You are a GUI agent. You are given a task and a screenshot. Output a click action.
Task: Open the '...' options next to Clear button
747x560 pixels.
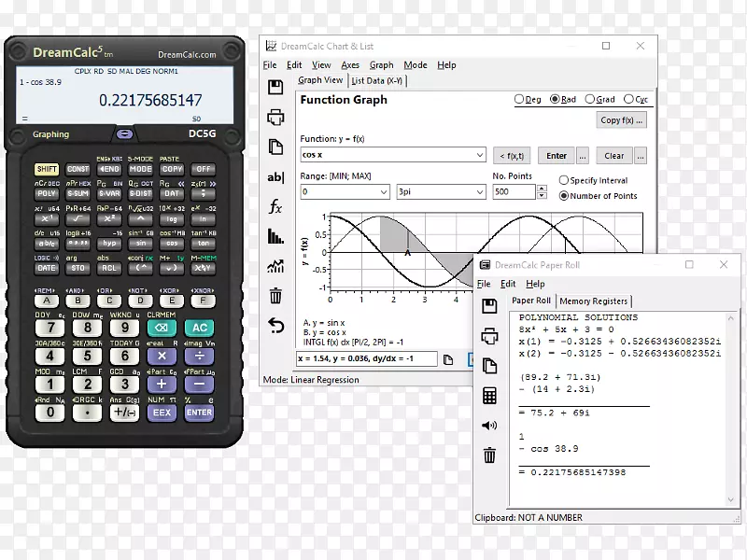pyautogui.click(x=641, y=156)
